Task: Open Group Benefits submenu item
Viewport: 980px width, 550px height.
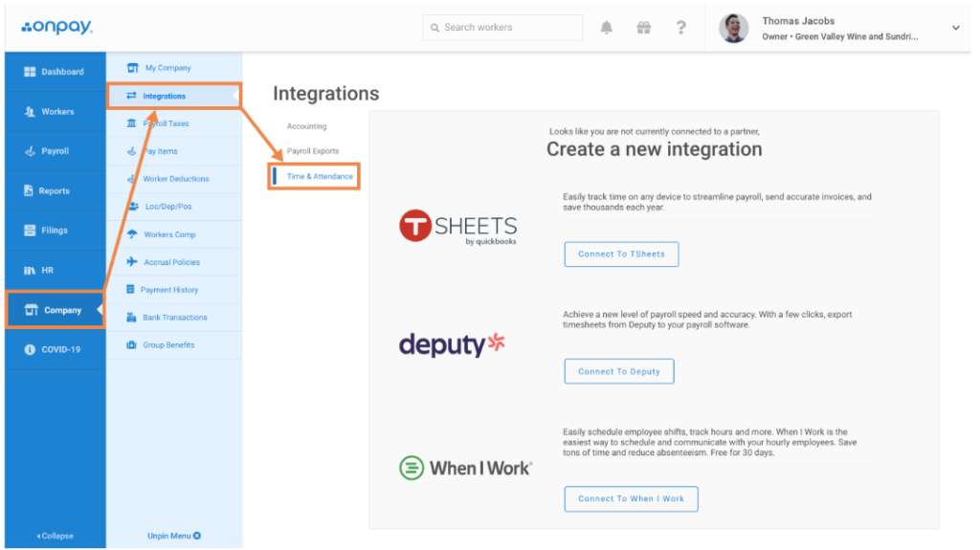Action: [174, 345]
